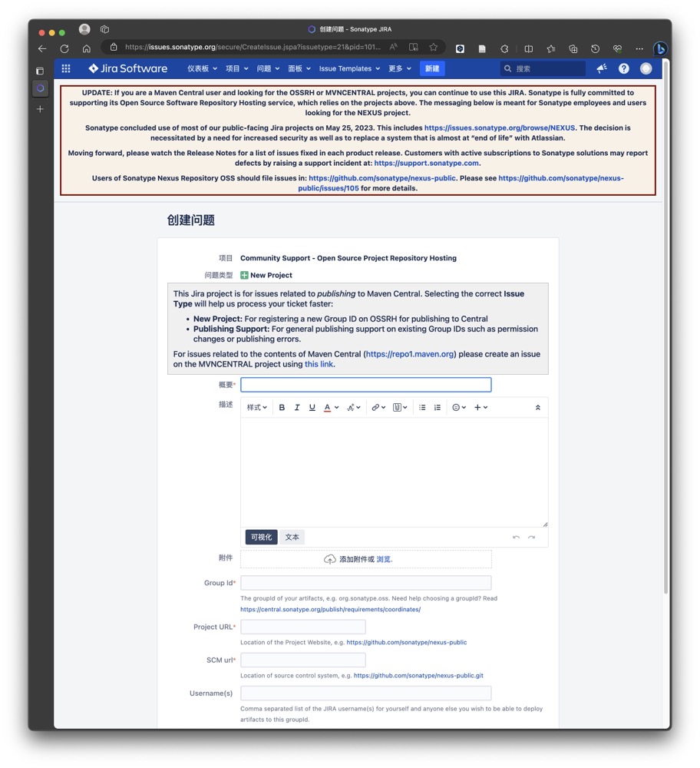Insert a bullet list in description
This screenshot has width=700, height=768.
pyautogui.click(x=422, y=408)
